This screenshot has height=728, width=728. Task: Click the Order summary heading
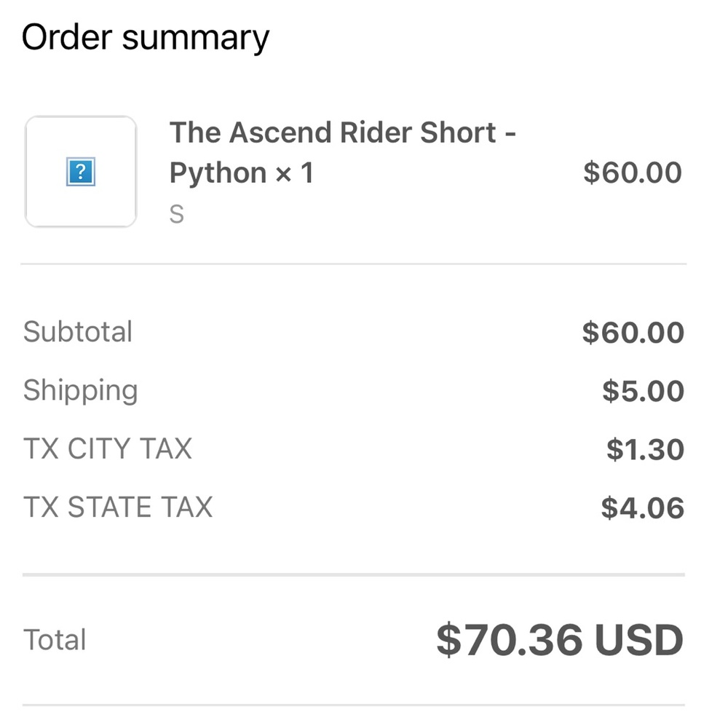[146, 38]
